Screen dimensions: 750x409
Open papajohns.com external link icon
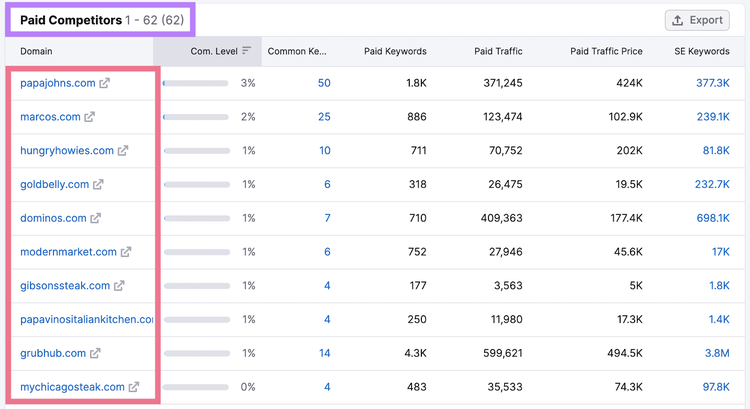[104, 83]
